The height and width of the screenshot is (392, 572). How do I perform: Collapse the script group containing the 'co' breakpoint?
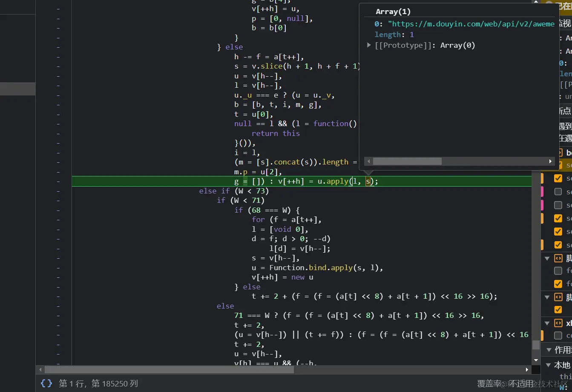point(547,323)
